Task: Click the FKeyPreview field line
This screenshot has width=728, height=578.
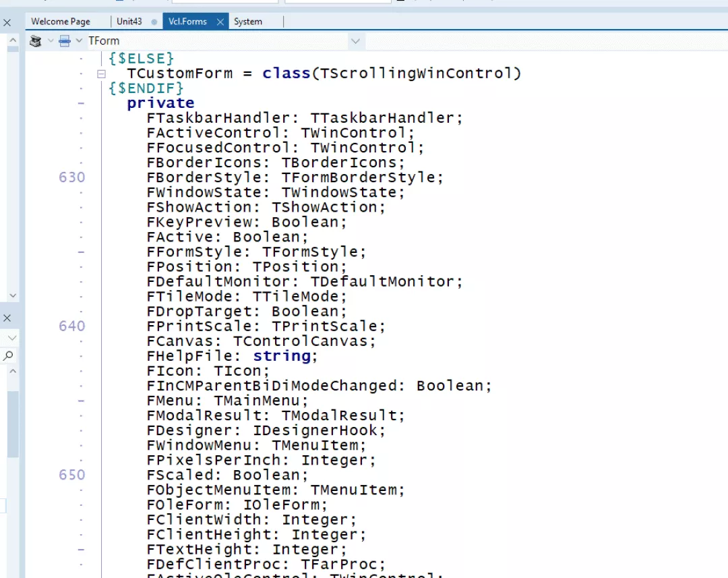Action: 247,222
